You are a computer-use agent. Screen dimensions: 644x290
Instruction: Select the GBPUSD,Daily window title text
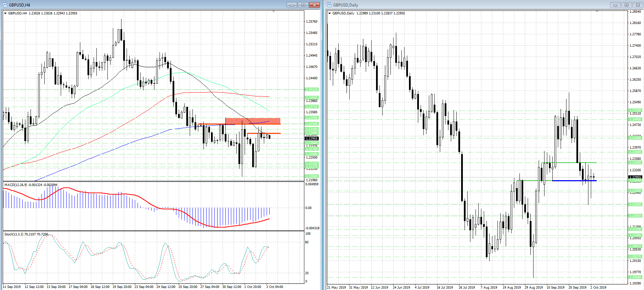tap(346, 5)
